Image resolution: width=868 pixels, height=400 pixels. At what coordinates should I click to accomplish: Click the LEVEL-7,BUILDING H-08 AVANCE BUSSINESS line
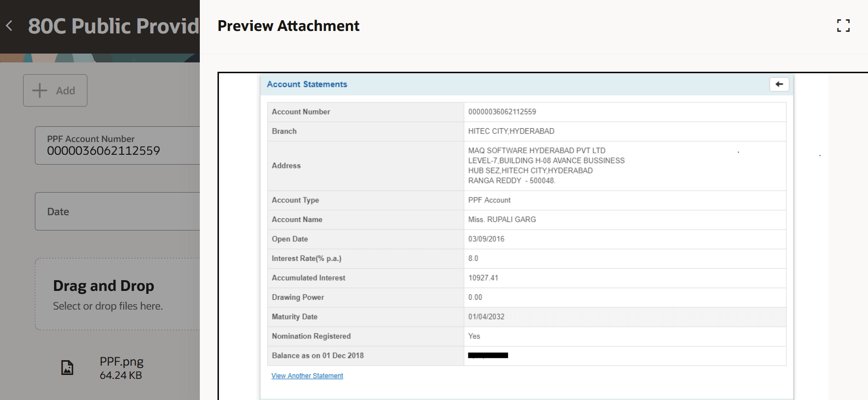click(546, 160)
